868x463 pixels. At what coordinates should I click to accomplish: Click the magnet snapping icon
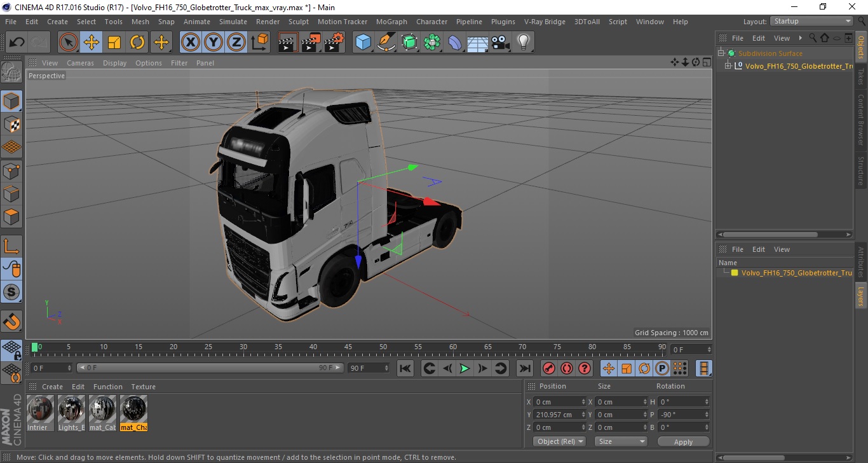(11, 322)
